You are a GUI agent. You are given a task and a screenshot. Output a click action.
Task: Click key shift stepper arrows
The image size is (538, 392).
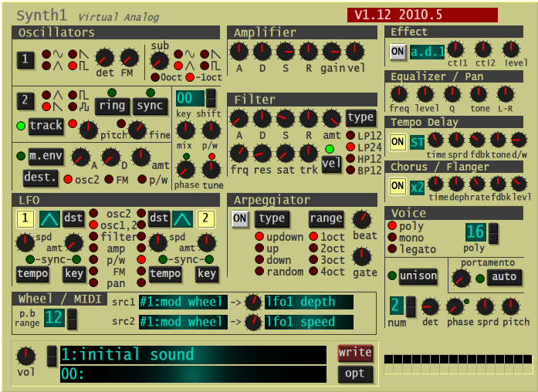[x=211, y=98]
